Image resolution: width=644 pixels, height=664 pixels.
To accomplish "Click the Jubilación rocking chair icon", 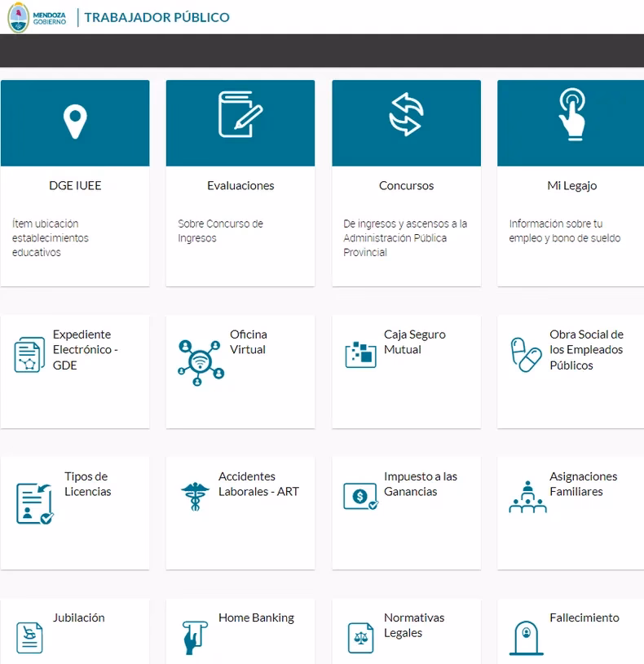I will point(30,637).
